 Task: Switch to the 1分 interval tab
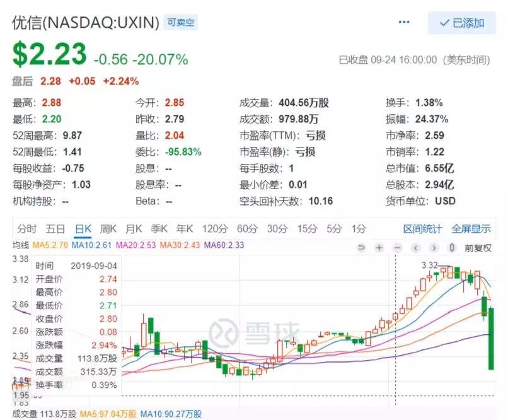359,229
